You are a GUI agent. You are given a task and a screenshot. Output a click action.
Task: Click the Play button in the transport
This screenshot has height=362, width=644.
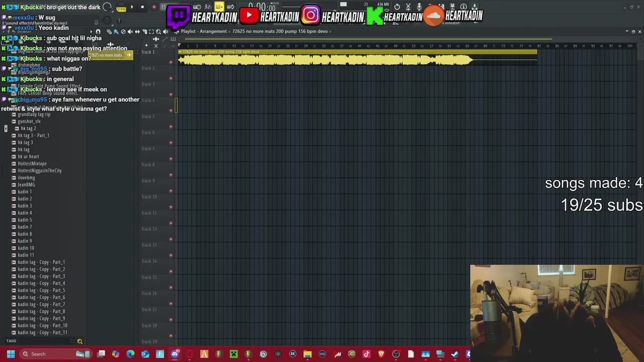pyautogui.click(x=132, y=7)
